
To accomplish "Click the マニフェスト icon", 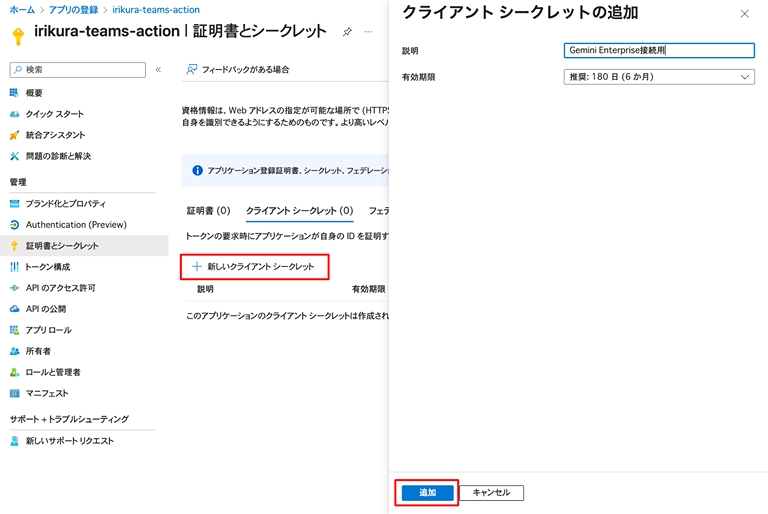I will pos(14,393).
